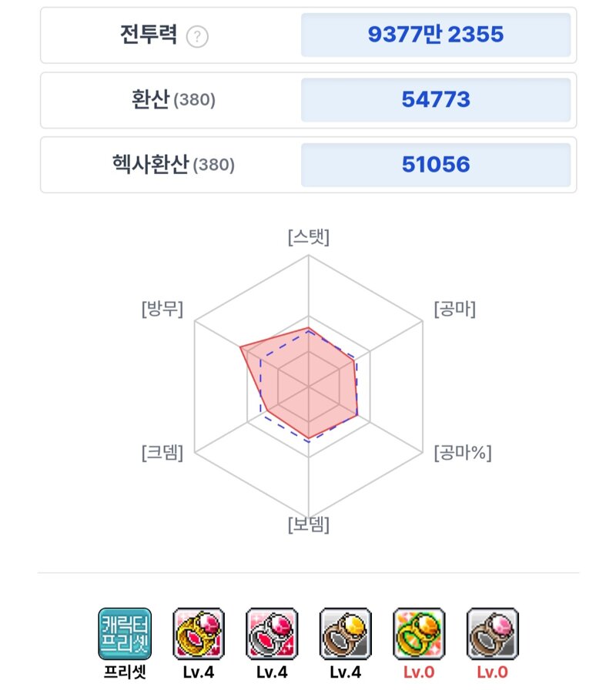
Task: Select the silver ruby ring Lv.4
Action: point(272,634)
